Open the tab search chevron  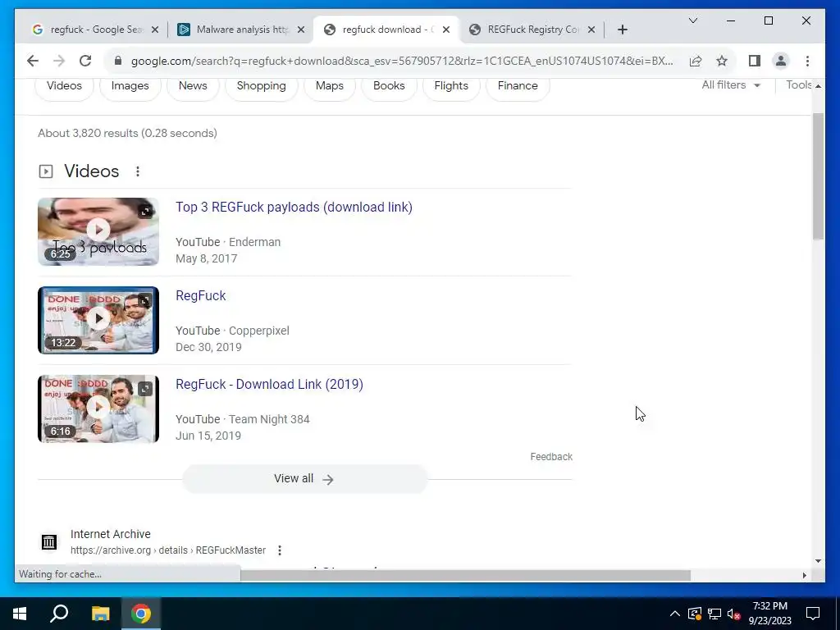coord(692,21)
